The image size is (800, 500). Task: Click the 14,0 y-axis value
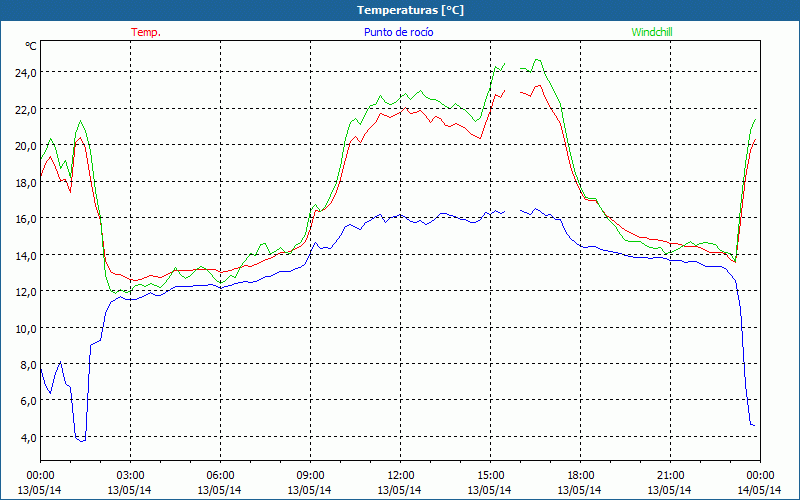(26, 256)
